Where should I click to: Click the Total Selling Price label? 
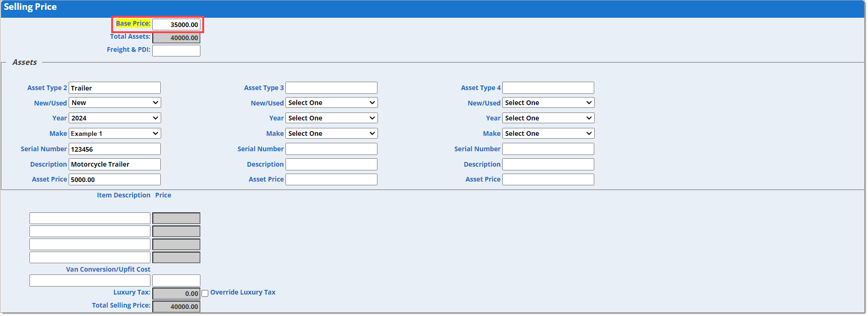[x=121, y=305]
